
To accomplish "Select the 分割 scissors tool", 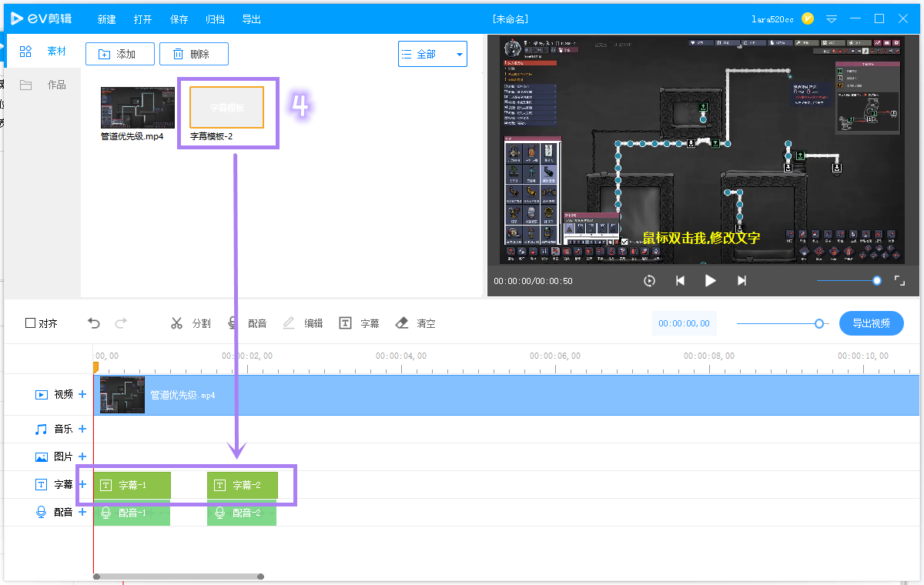I will point(190,323).
